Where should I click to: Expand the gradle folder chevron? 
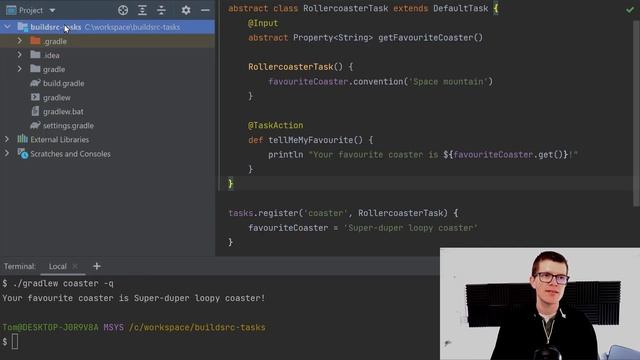(20, 69)
